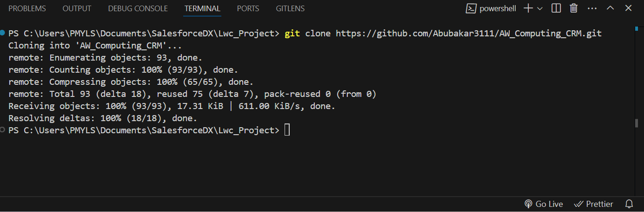Viewport: 644px width, 212px height.
Task: Switch to the PORTS tab
Action: (x=248, y=8)
